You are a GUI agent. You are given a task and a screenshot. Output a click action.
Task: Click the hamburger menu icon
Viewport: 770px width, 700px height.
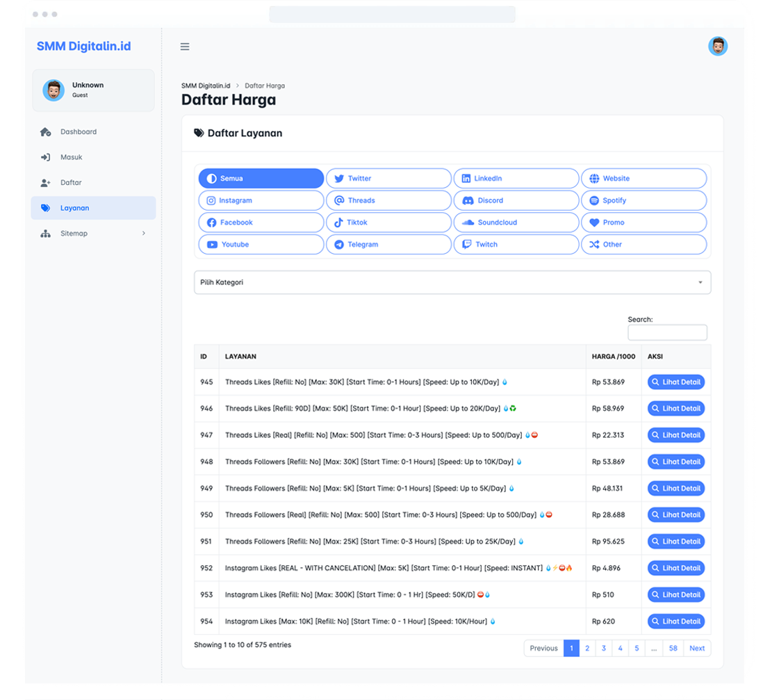185,47
